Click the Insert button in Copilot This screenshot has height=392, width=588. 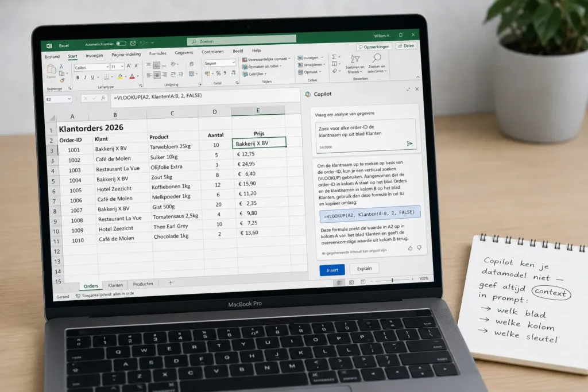point(332,270)
